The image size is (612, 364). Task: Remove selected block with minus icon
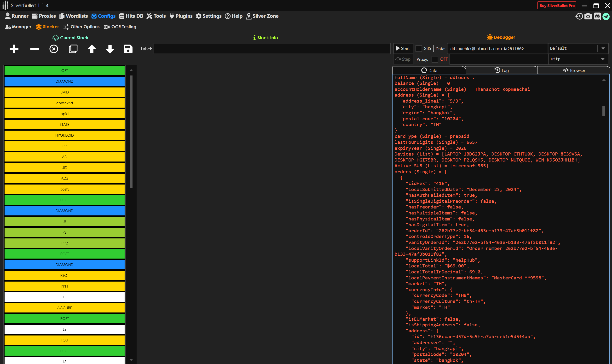point(34,49)
